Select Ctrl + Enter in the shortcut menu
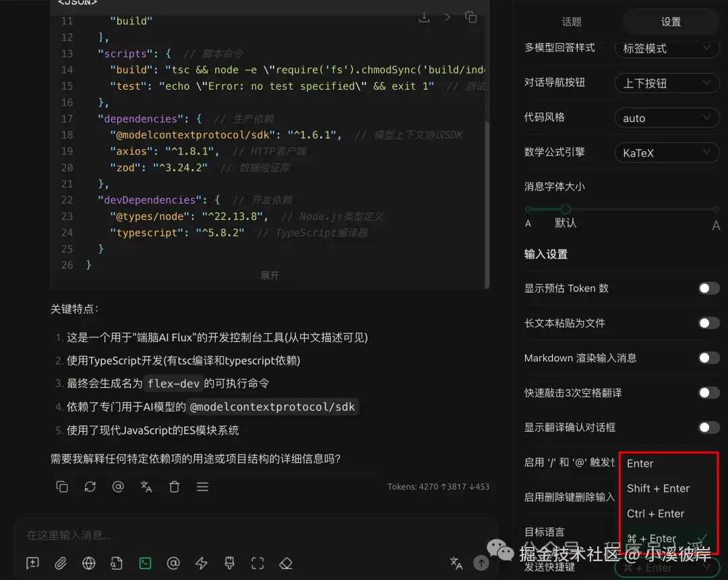Viewport: 728px width, 580px height. pyautogui.click(x=655, y=513)
